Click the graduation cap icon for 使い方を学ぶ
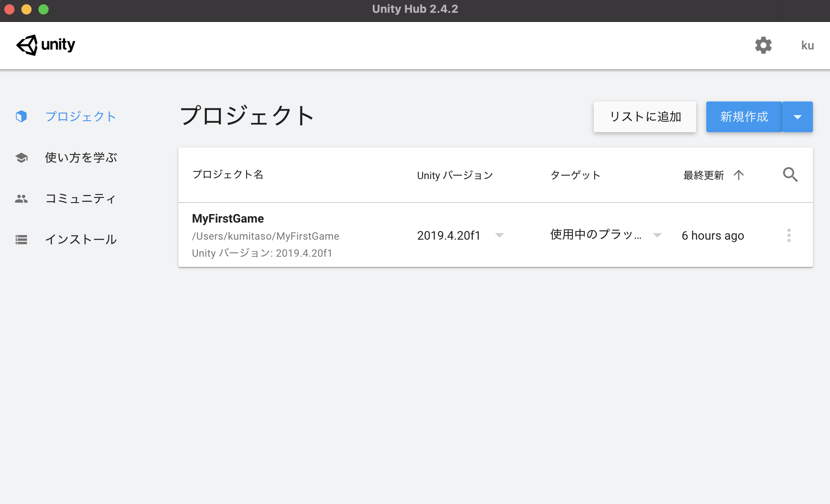Screen dimensions: 830x504 pos(21,158)
